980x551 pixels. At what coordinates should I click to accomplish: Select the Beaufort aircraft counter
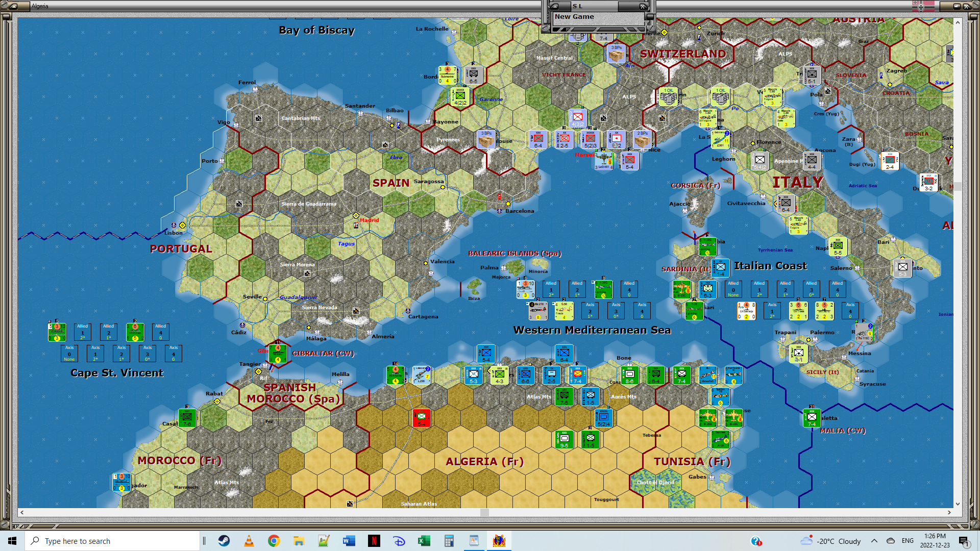coord(708,375)
